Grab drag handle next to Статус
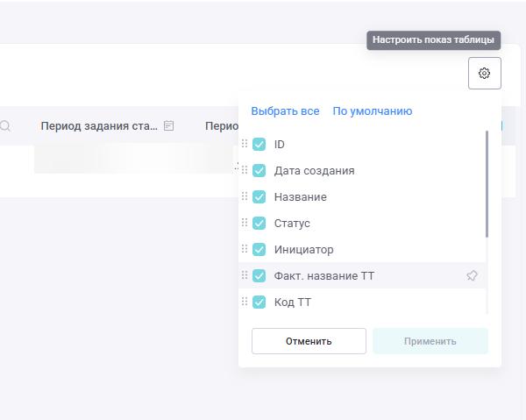Screen dimensions: 526x420 (245, 223)
